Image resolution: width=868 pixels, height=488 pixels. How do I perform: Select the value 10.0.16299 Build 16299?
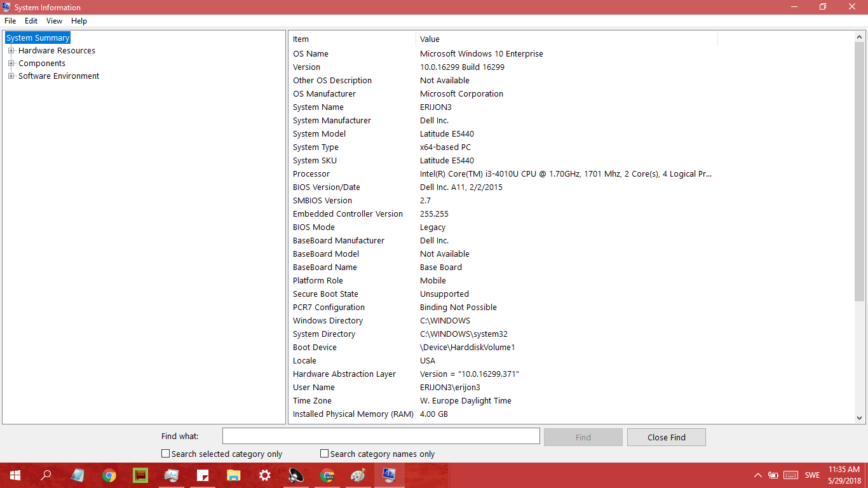[462, 67]
